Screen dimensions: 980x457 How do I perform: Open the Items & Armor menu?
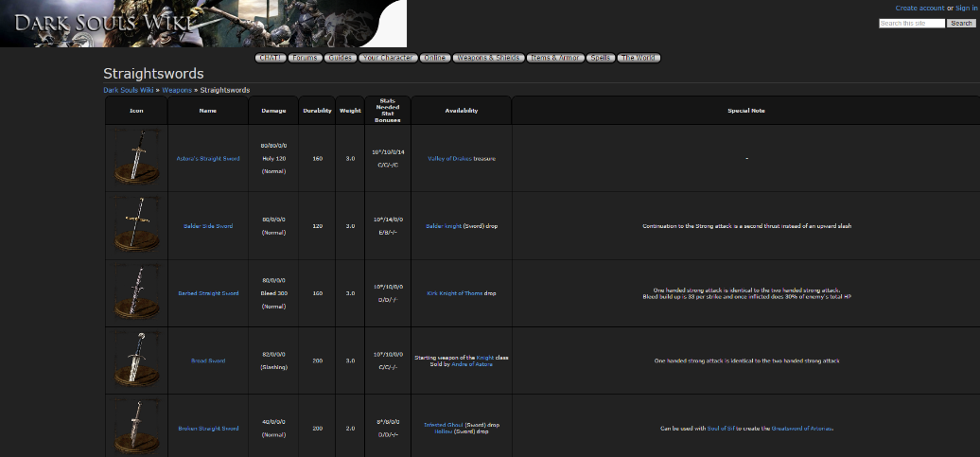coord(555,58)
